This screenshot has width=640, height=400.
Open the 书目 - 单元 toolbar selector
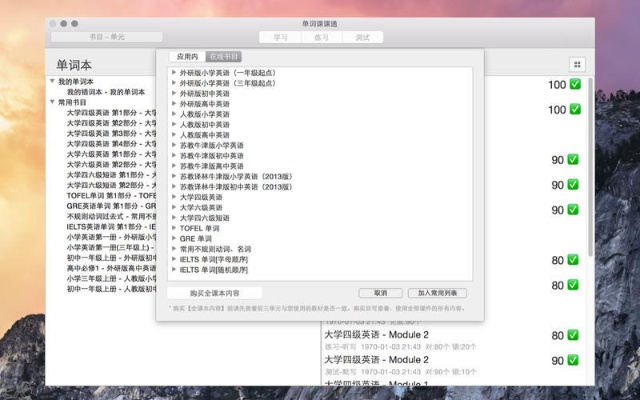pyautogui.click(x=107, y=37)
